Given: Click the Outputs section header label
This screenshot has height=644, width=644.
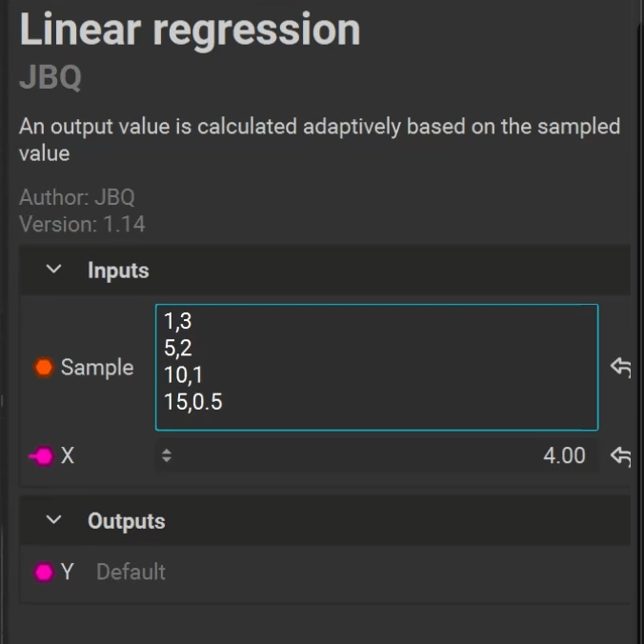Looking at the screenshot, I should (x=126, y=521).
